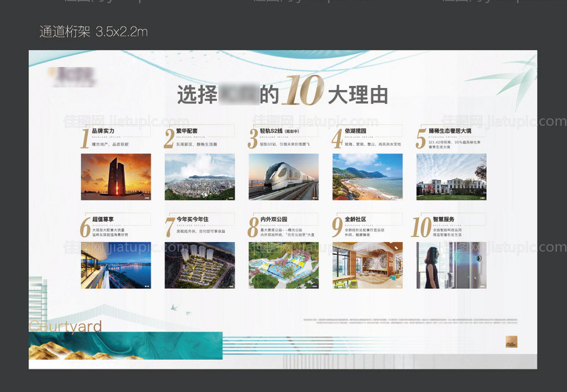The image size is (567, 392).
Task: Click the 通道桁架 3.5x2.2m label
Action: point(93,31)
